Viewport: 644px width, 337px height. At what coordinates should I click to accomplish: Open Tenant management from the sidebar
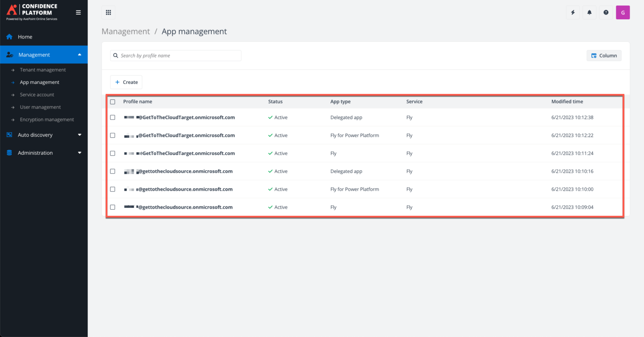[x=42, y=70]
